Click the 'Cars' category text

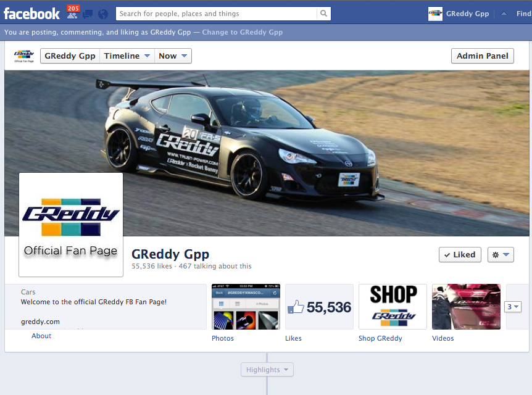click(x=28, y=292)
